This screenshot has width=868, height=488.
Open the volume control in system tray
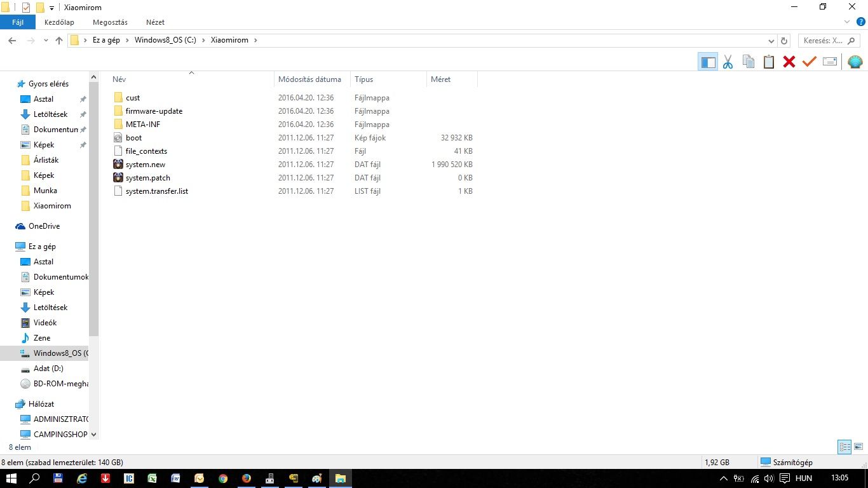[x=769, y=478]
